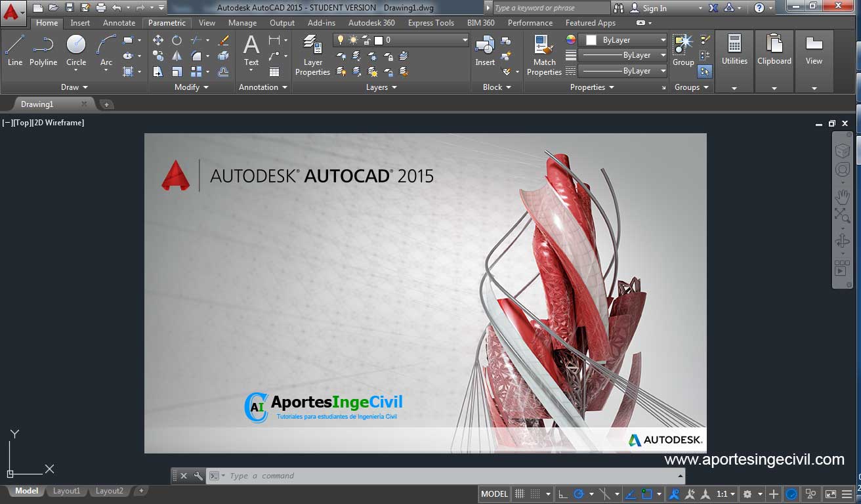Open the annotation scale 1:1 dropdown
The image size is (861, 504).
point(726,494)
